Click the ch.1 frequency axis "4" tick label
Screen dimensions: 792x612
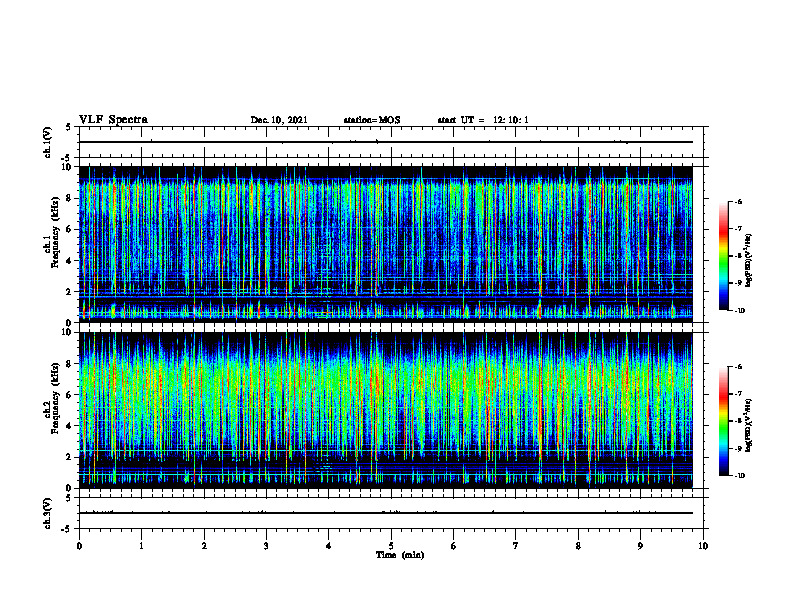69,261
